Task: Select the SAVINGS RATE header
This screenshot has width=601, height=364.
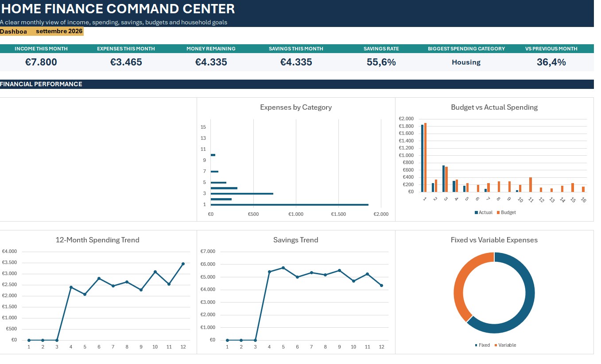Action: pyautogui.click(x=381, y=49)
